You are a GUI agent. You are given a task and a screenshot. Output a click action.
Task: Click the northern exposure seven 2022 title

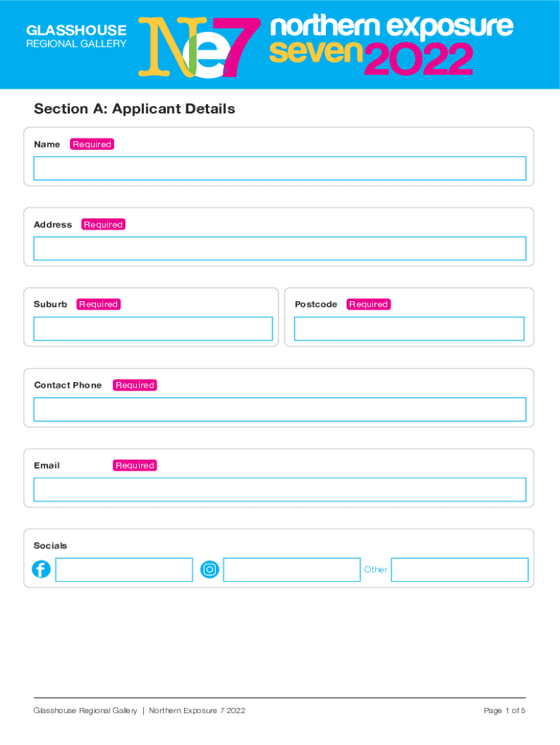coord(391,45)
